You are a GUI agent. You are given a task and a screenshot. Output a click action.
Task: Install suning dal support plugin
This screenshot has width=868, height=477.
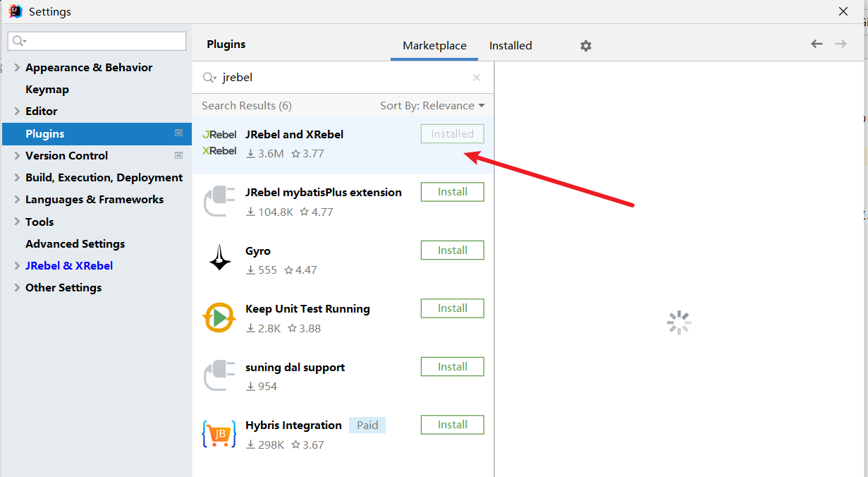click(453, 367)
